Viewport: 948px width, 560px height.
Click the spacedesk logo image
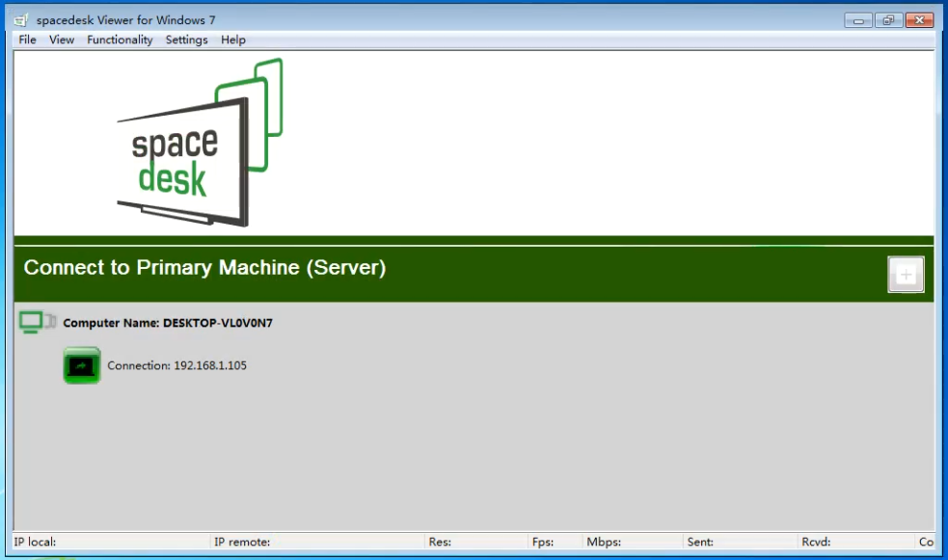click(x=200, y=143)
